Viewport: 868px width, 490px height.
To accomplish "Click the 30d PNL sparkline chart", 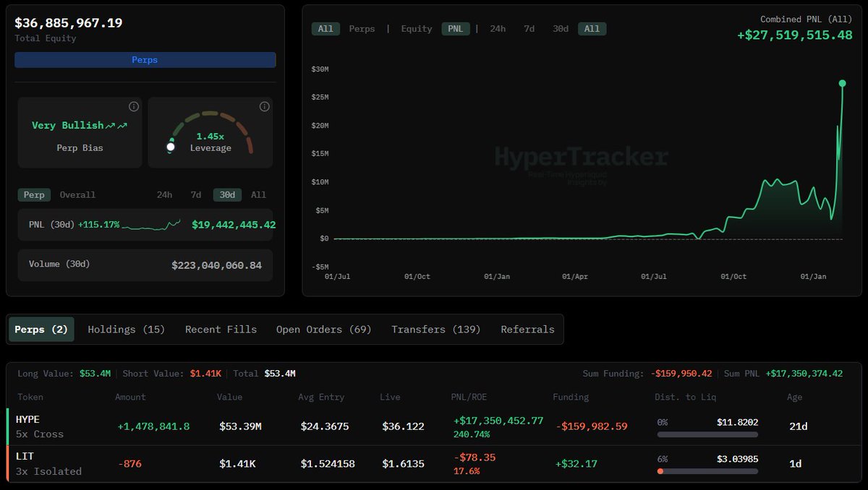I will click(x=151, y=225).
